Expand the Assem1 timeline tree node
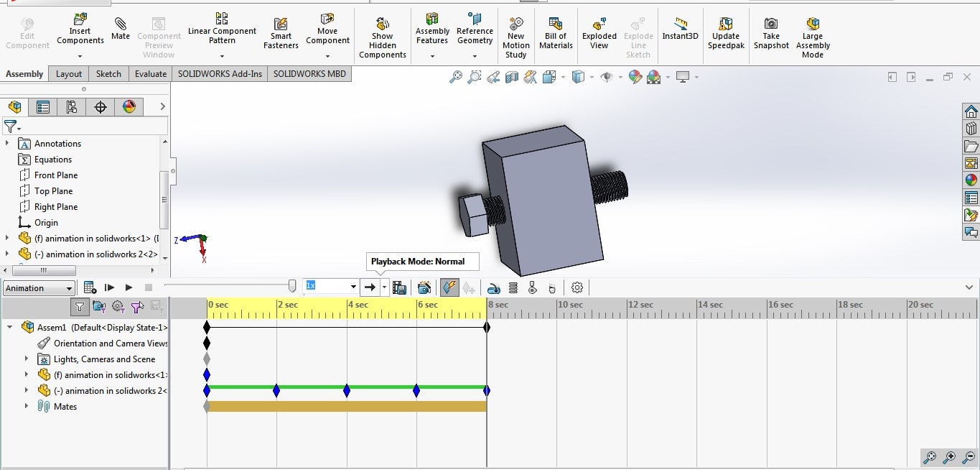 pos(9,327)
